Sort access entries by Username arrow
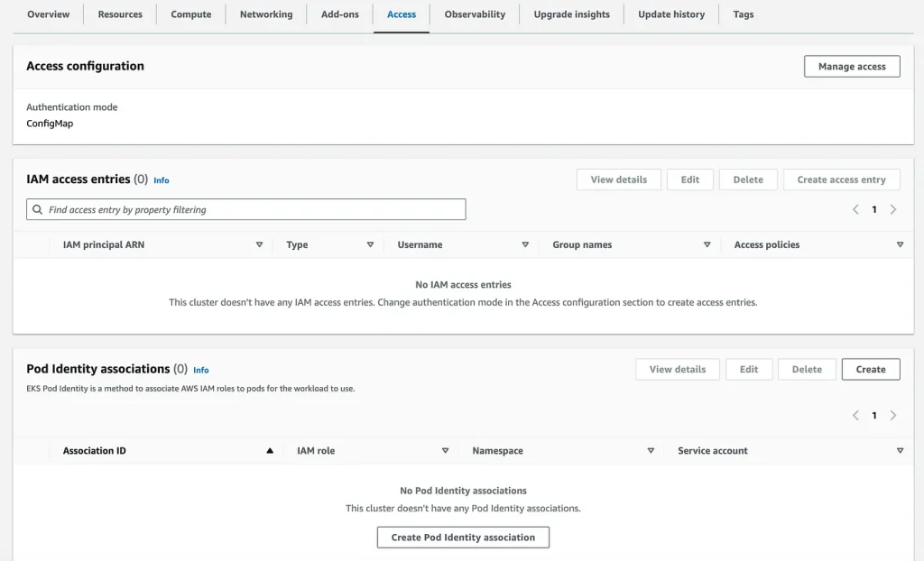 point(525,244)
